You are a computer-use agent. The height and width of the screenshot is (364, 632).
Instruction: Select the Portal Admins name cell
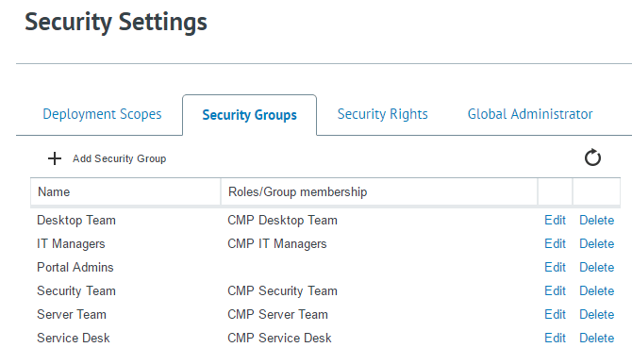click(75, 267)
